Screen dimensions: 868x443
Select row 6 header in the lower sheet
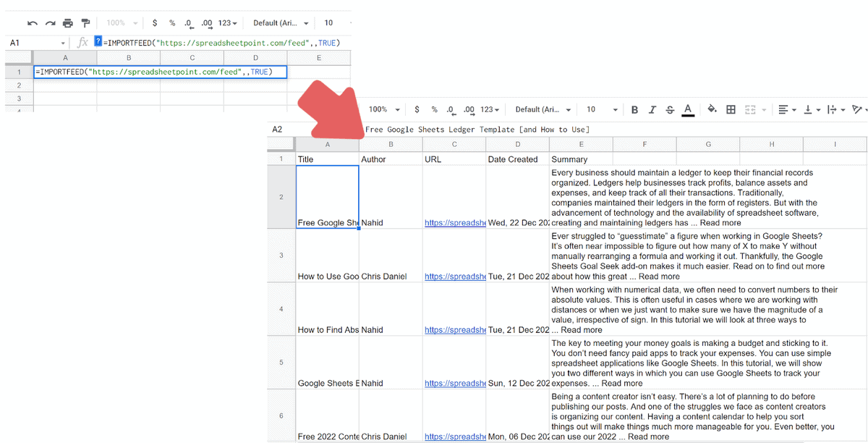point(281,416)
